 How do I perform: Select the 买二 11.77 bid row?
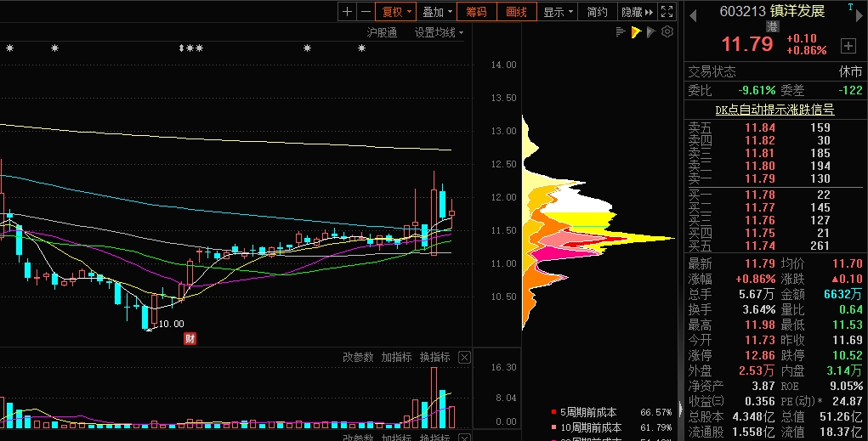[774, 207]
